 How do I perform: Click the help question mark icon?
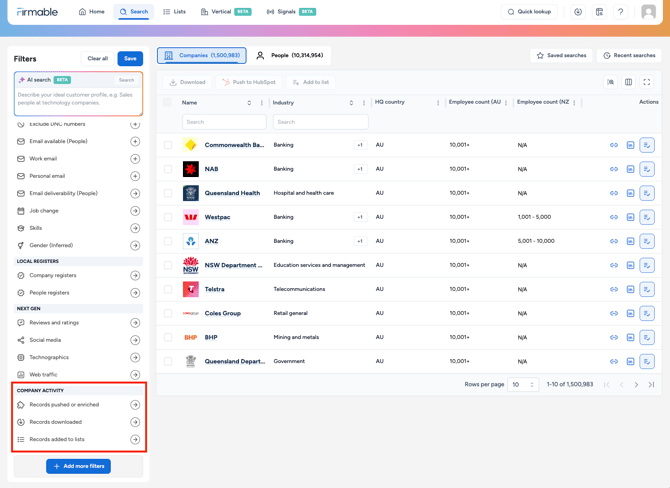coord(620,12)
